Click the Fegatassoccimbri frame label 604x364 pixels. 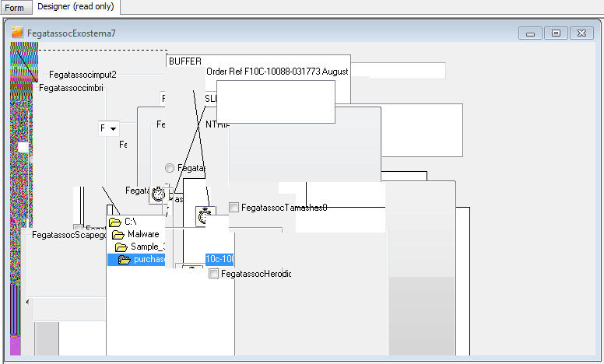72,88
